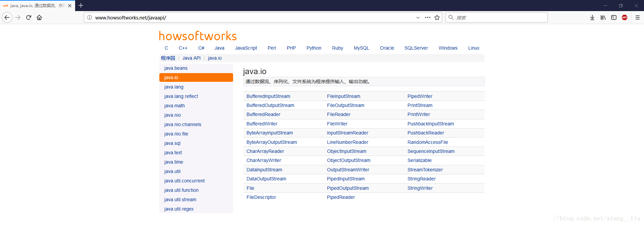
Task: Open the PHP nav item
Action: click(x=291, y=48)
